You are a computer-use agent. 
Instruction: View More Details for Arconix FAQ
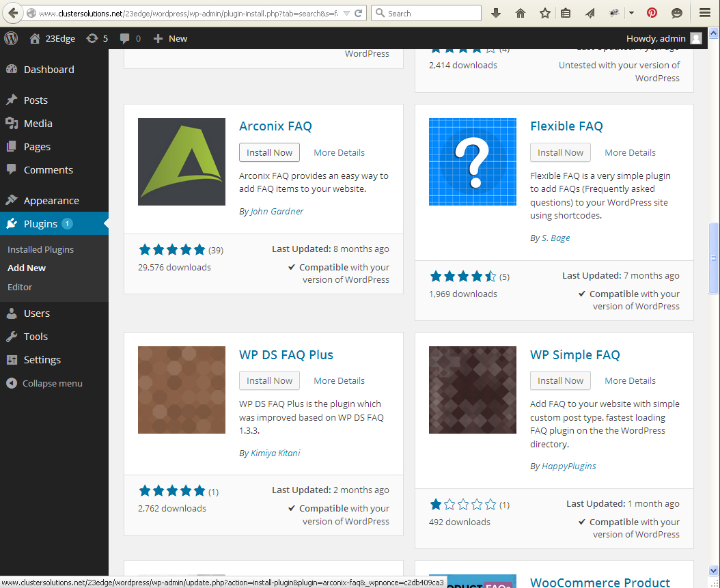click(339, 152)
